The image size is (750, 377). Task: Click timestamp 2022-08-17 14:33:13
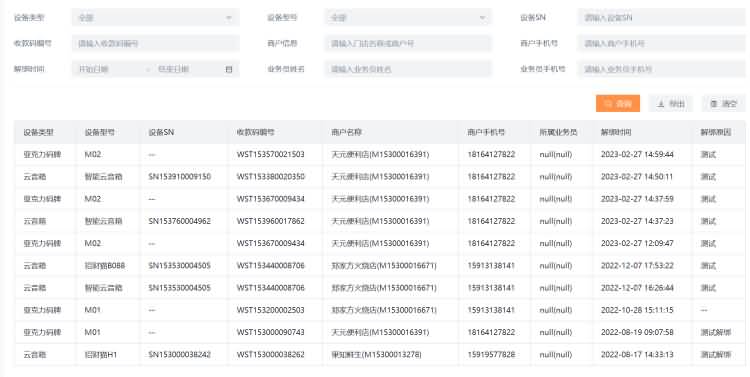coord(637,355)
